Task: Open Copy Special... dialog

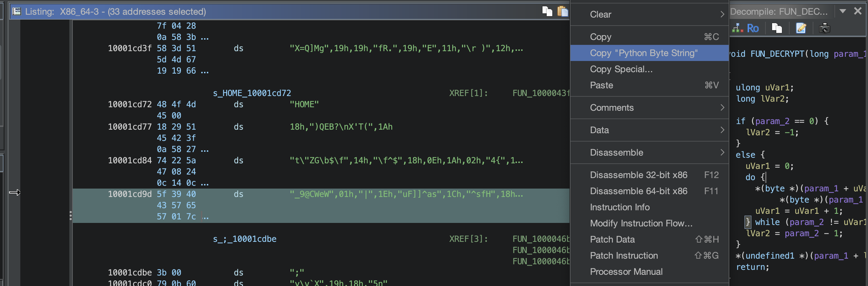Action: (x=650, y=69)
